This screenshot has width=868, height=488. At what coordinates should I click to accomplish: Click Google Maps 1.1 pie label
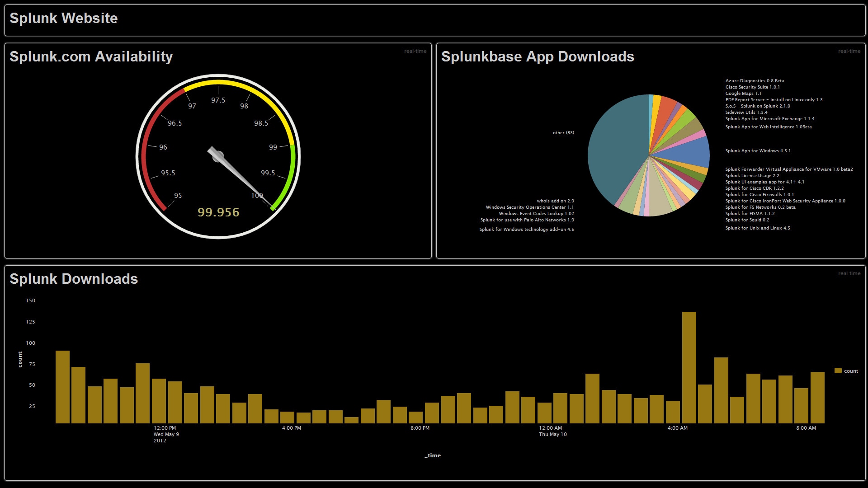pyautogui.click(x=743, y=94)
